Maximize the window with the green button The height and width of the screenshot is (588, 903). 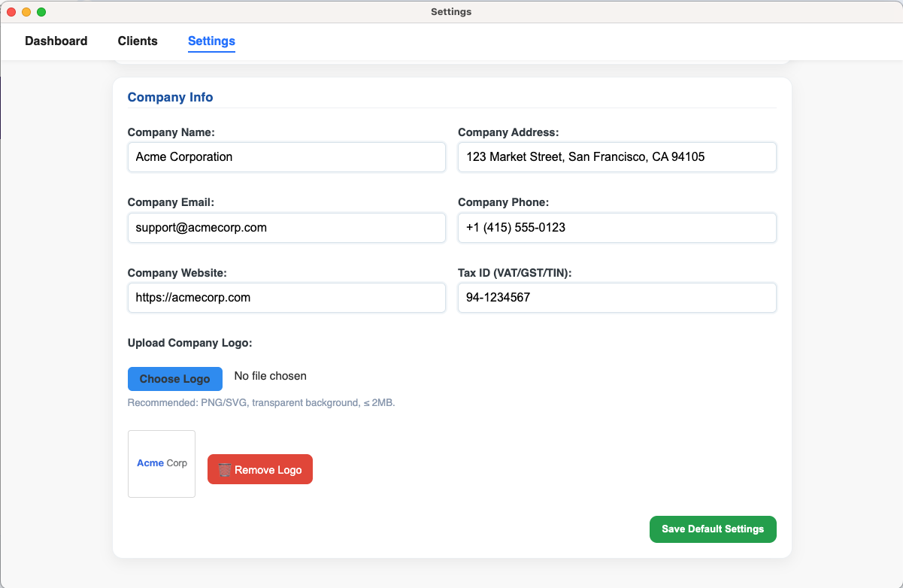coord(41,12)
